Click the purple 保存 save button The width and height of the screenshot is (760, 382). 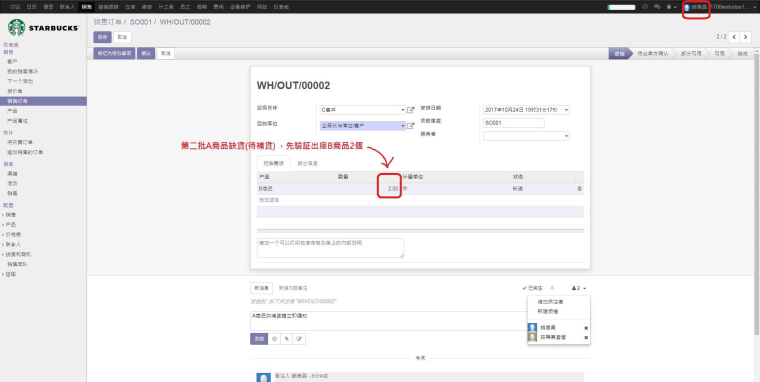click(102, 37)
